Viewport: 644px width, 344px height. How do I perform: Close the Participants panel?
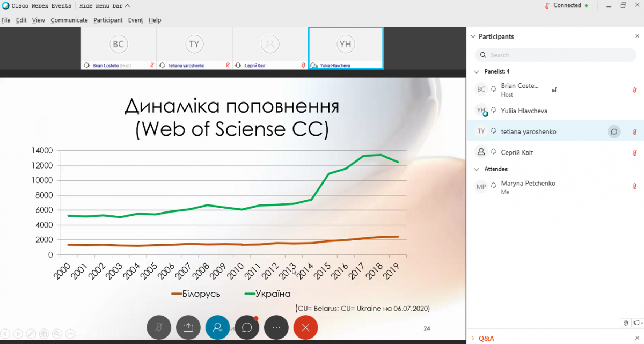[637, 36]
